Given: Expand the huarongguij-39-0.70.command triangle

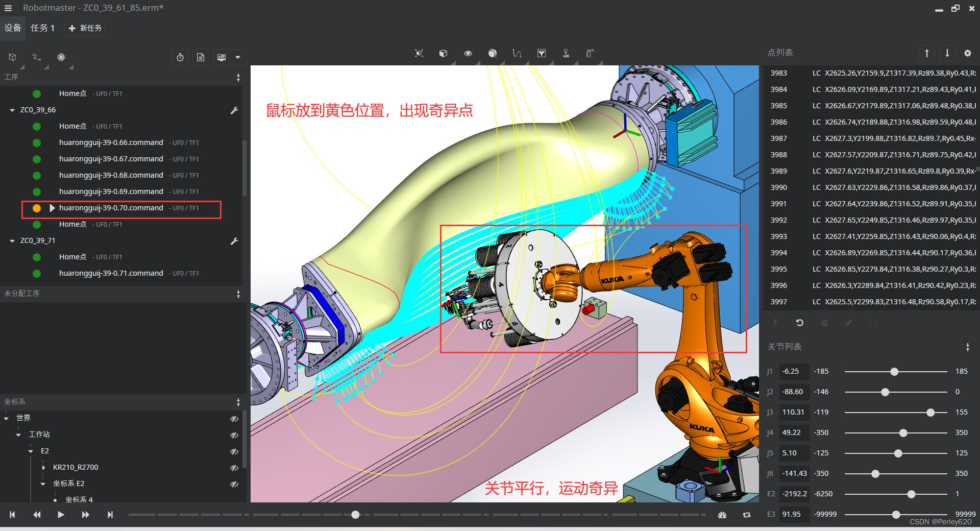Looking at the screenshot, I should coord(52,208).
